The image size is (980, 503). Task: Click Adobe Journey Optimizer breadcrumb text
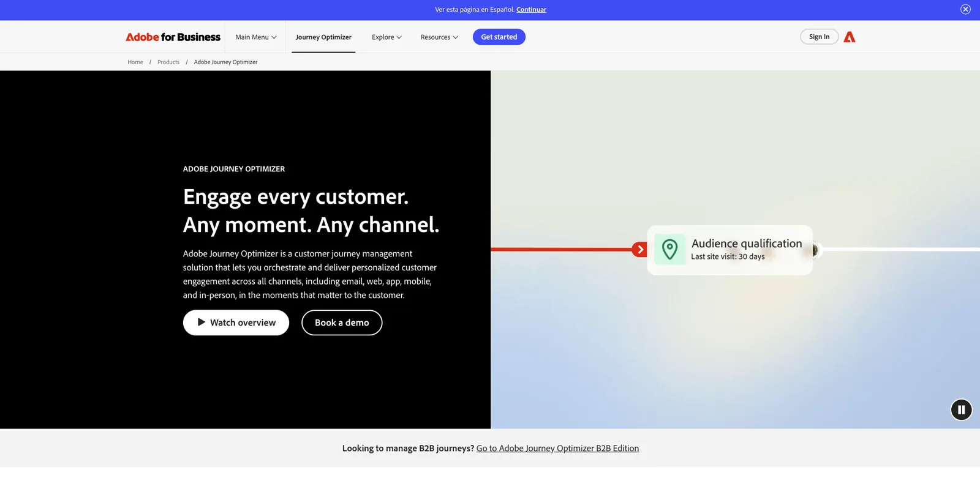pyautogui.click(x=225, y=62)
